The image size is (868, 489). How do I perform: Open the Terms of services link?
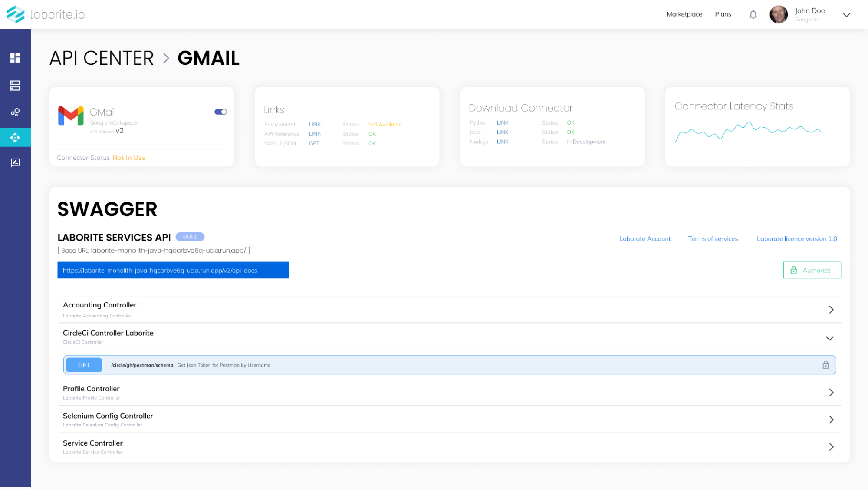713,239
